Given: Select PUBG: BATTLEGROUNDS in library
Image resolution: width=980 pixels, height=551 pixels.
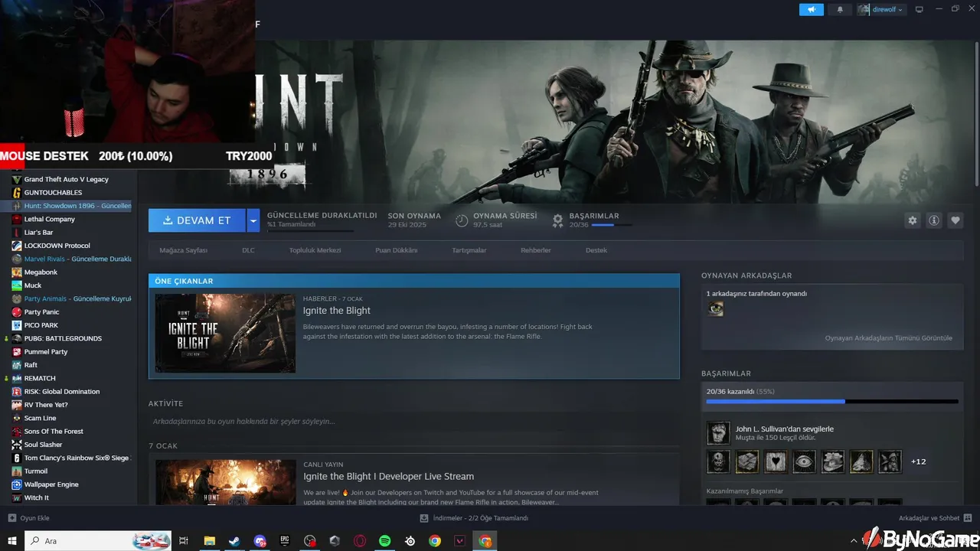Looking at the screenshot, I should point(63,338).
